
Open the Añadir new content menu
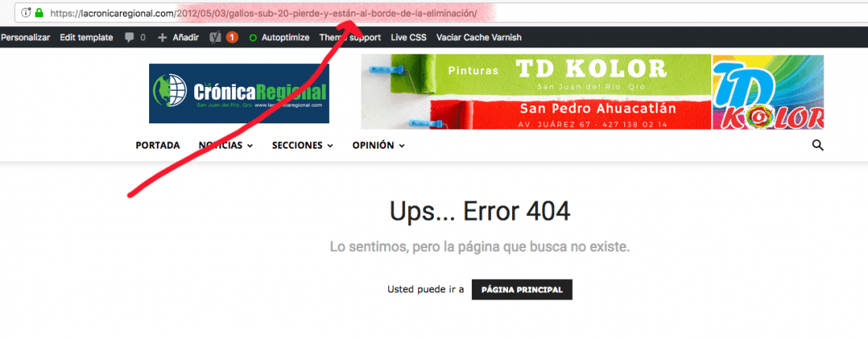[178, 38]
